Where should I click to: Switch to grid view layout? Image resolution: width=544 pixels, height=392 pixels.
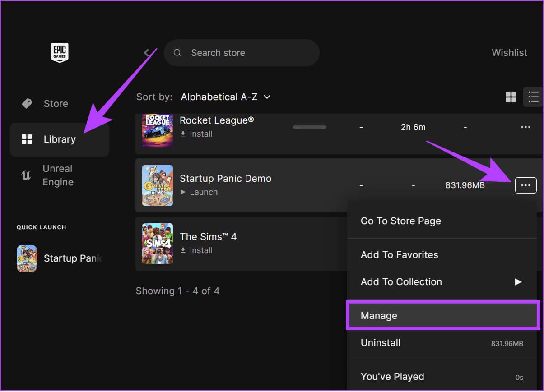click(511, 97)
